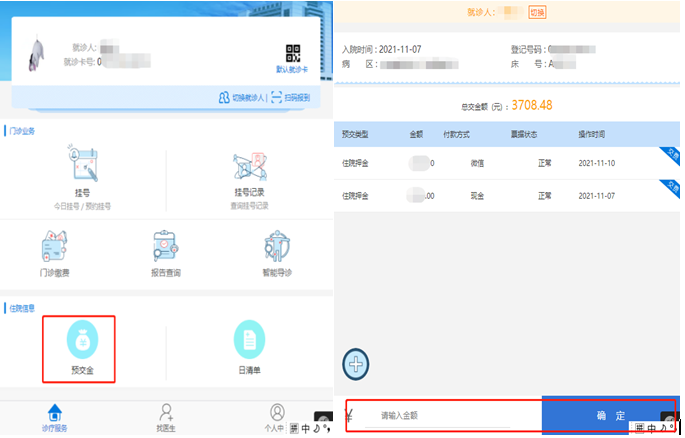This screenshot has height=438, width=685.
Task: Tap the QR code 默认就诊卡 icon
Action: 293,56
